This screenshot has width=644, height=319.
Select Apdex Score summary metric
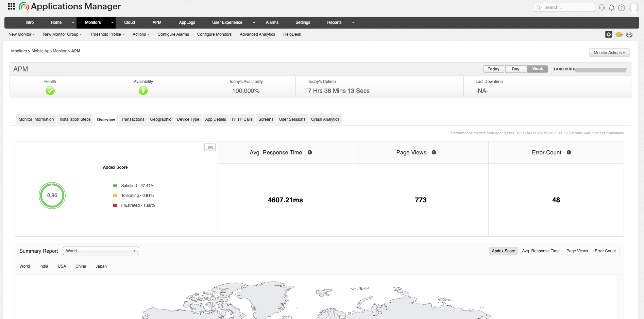click(503, 251)
